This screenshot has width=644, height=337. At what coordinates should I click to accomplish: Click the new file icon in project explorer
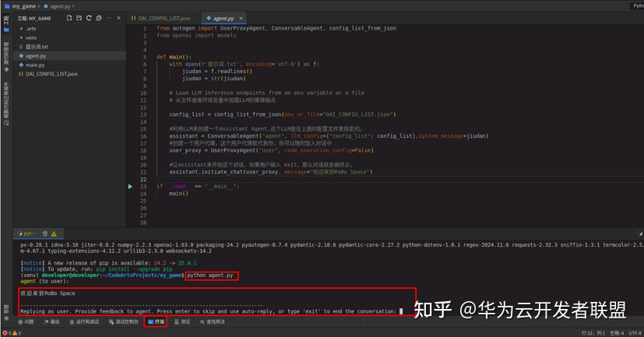pos(69,18)
